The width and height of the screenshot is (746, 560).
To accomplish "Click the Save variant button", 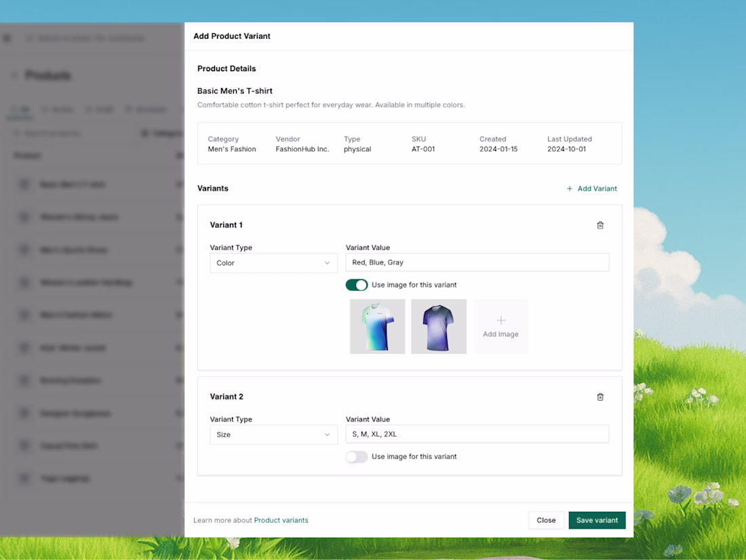I will pyautogui.click(x=597, y=520).
